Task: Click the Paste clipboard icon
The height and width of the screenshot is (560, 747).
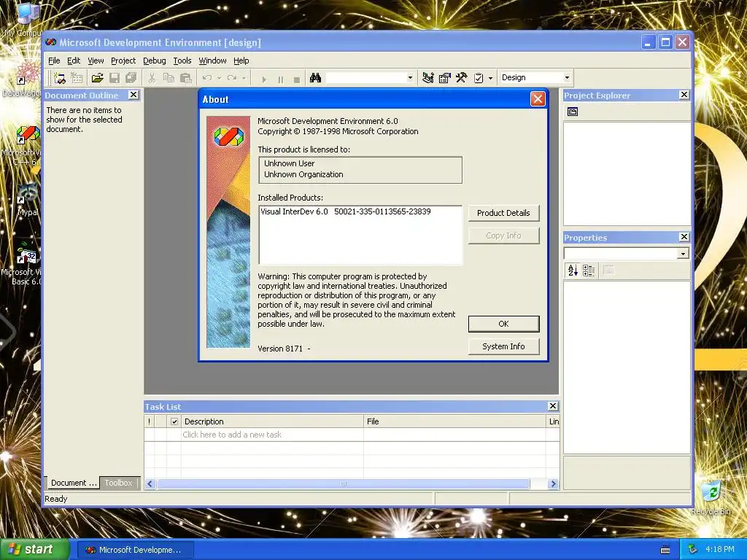Action: (x=186, y=78)
